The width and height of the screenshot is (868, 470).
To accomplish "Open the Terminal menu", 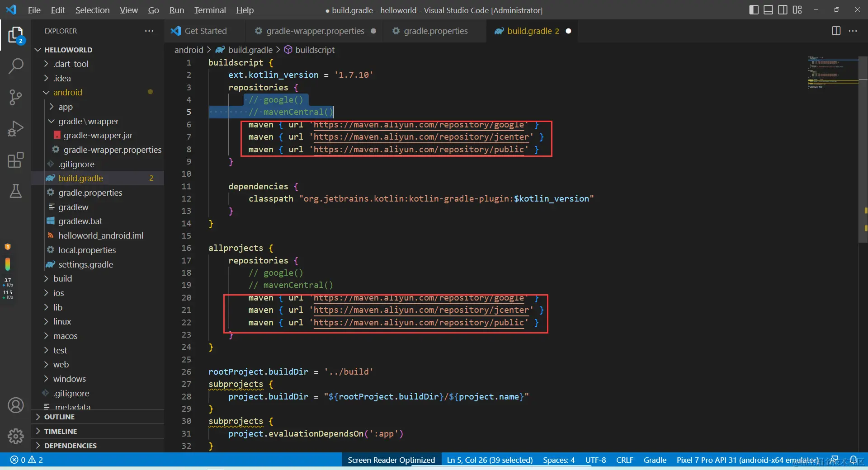I will pyautogui.click(x=210, y=10).
